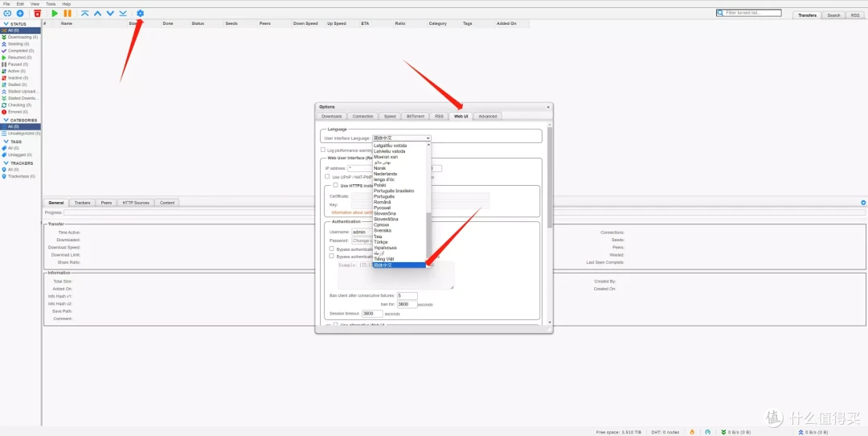
Task: Collapse the TAGS sidebar section
Action: (6, 142)
